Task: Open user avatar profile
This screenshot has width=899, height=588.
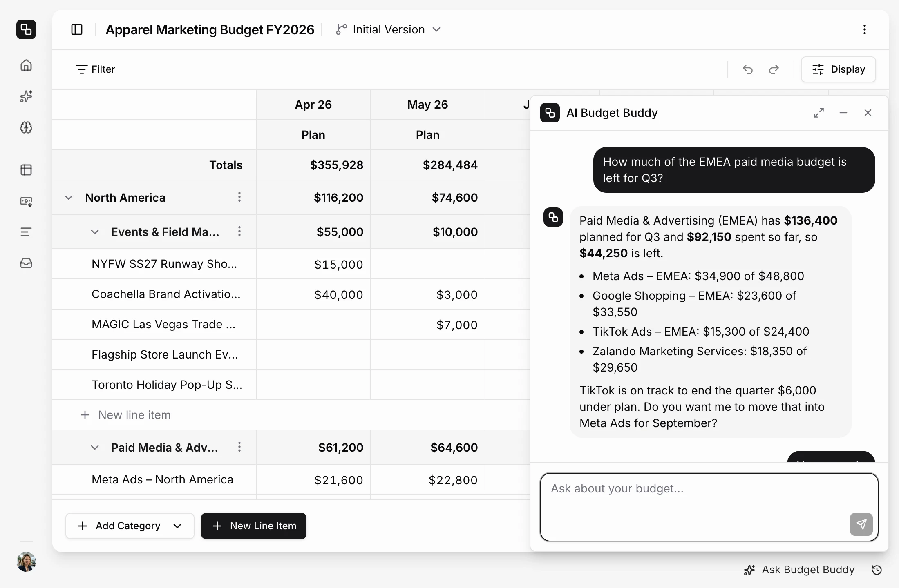Action: click(26, 562)
